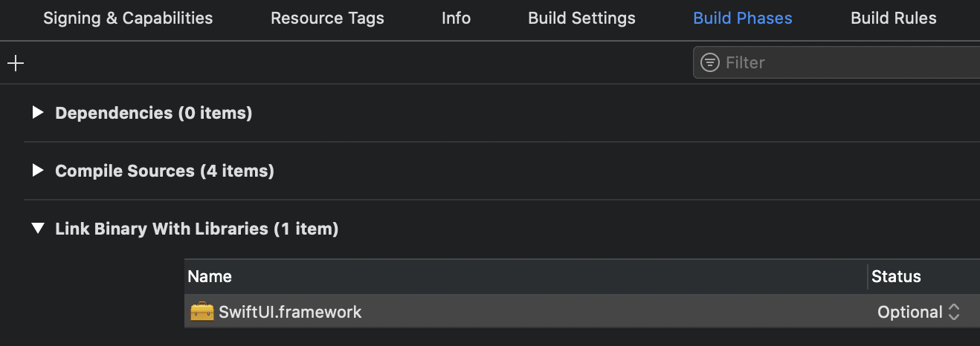This screenshot has height=346, width=980.
Task: Click the filter icon in search field
Action: tap(711, 62)
